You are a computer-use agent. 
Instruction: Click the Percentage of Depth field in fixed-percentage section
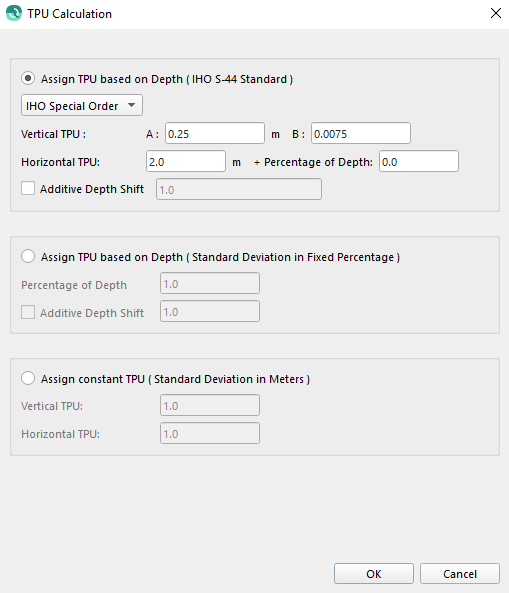210,283
